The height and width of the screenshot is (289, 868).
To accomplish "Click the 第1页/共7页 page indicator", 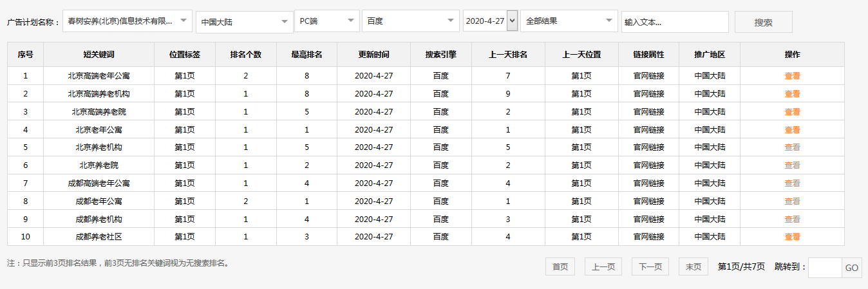I will [741, 266].
